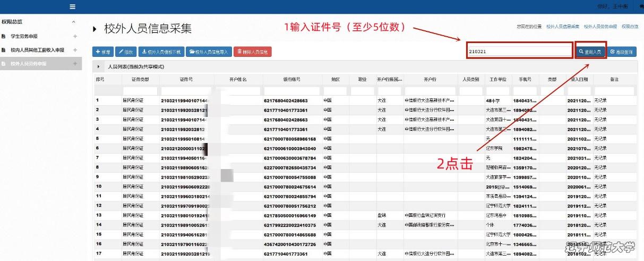Click the 修改 edit pencil button
The width and height of the screenshot is (644, 261).
(126, 52)
